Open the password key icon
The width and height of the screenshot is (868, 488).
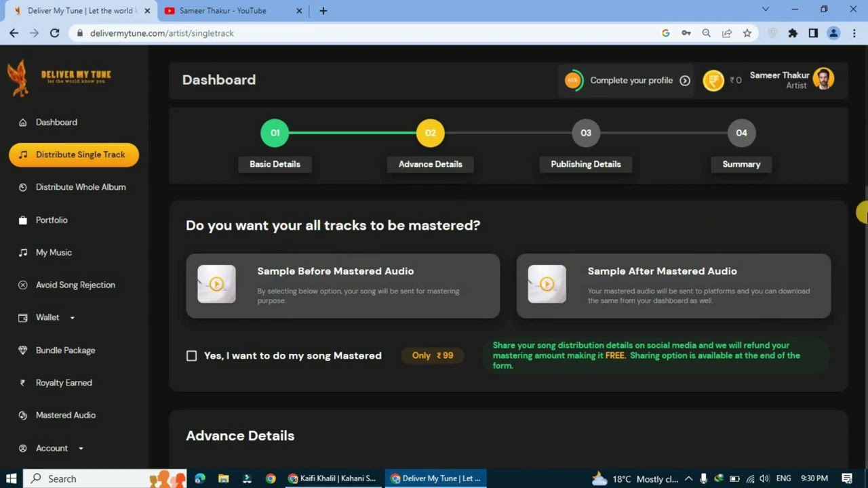click(686, 33)
